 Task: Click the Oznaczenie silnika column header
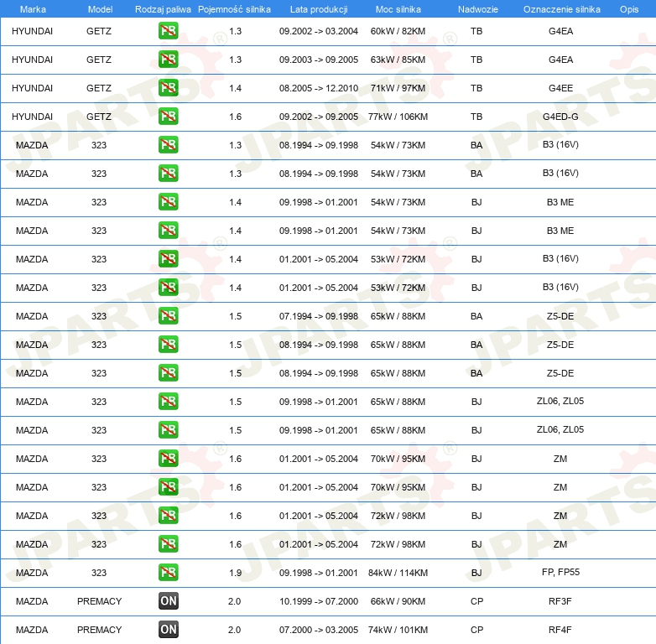[562, 9]
